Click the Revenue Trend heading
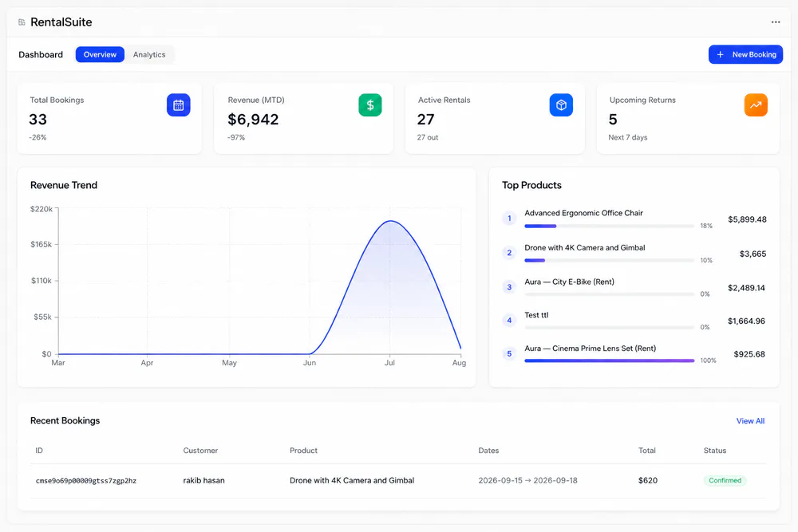 coord(64,185)
